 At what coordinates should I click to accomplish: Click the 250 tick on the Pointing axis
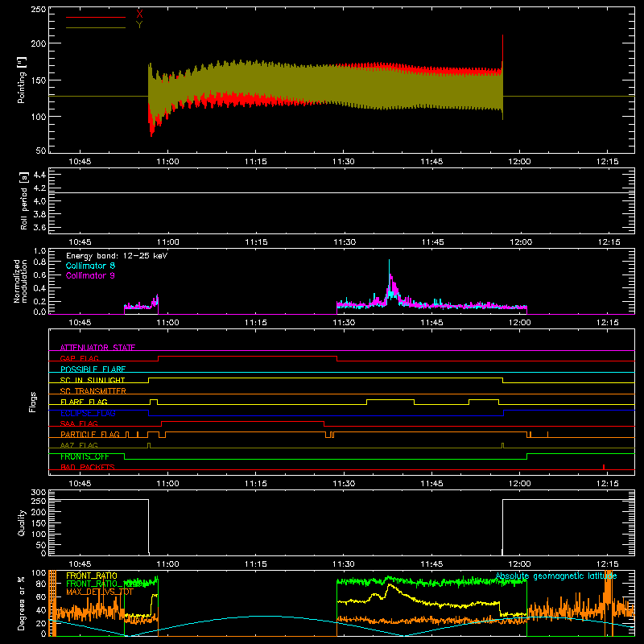coord(39,10)
